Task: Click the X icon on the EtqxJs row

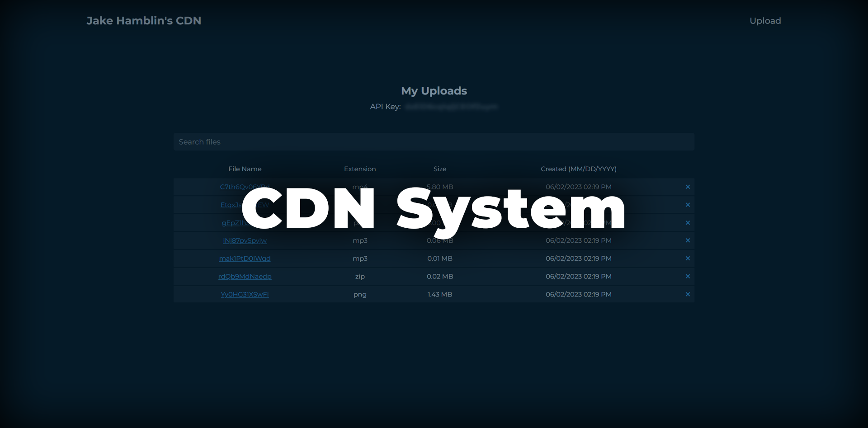Action: point(688,205)
